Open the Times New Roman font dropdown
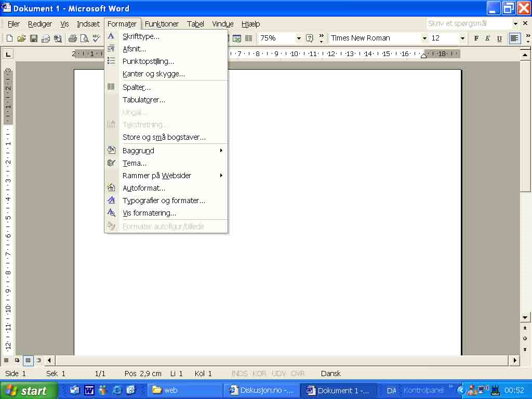Image resolution: width=532 pixels, height=399 pixels. click(424, 38)
